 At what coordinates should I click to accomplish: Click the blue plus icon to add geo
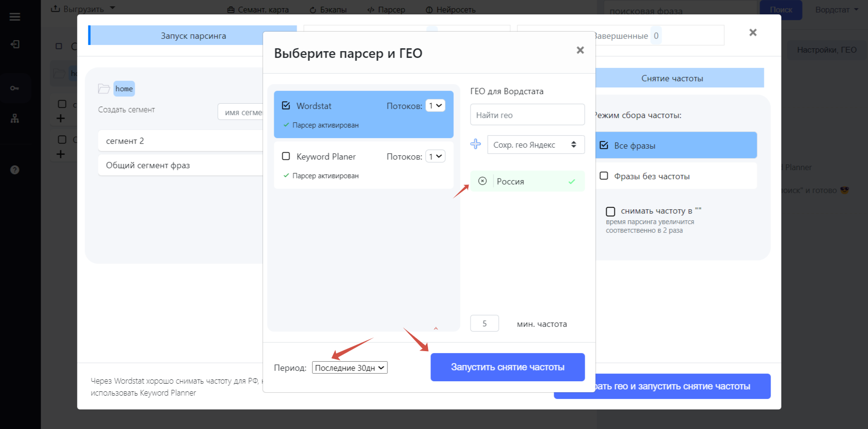(x=475, y=144)
